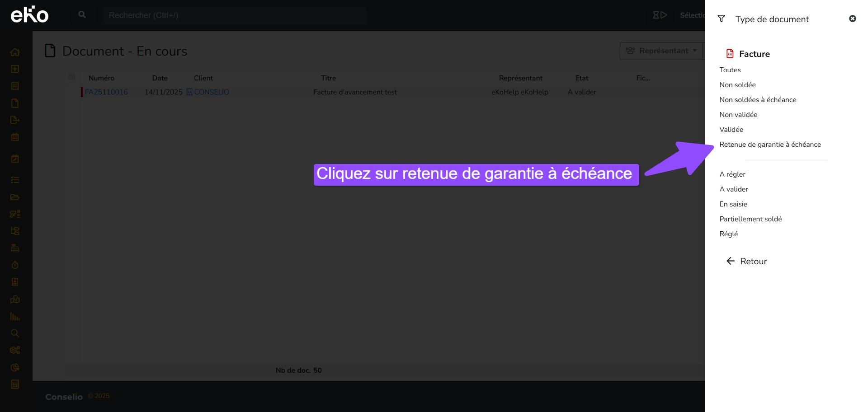Click the home icon in the sidebar

pyautogui.click(x=15, y=52)
